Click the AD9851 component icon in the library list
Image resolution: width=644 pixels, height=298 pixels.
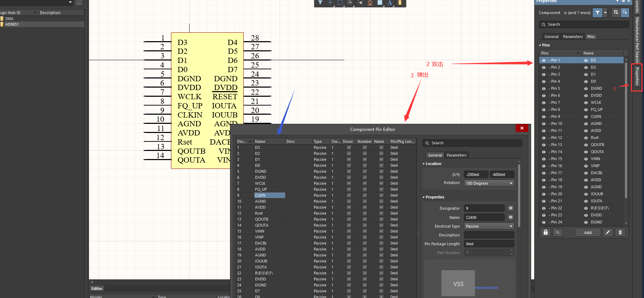pos(2,24)
